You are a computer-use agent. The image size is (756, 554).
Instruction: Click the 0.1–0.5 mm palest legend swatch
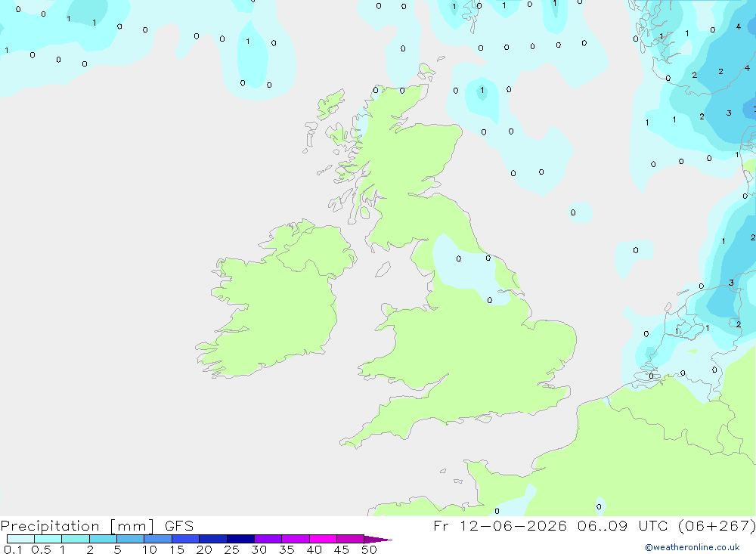coord(20,539)
